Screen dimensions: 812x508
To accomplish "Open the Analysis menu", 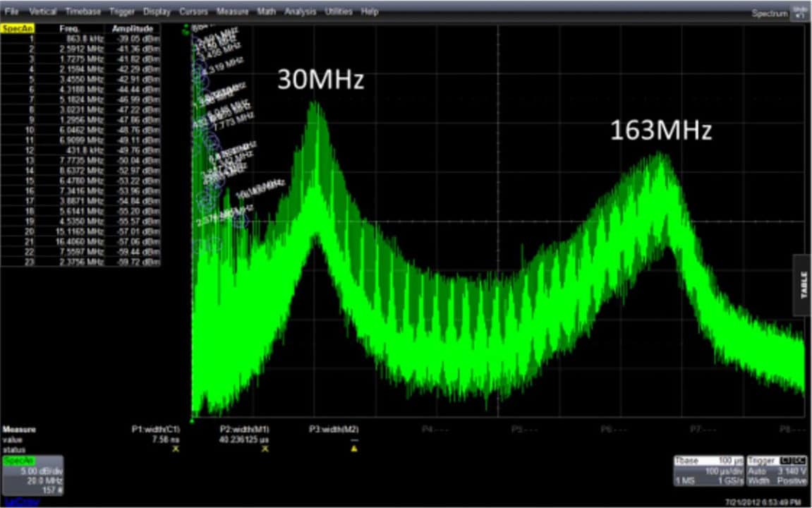I will point(301,12).
